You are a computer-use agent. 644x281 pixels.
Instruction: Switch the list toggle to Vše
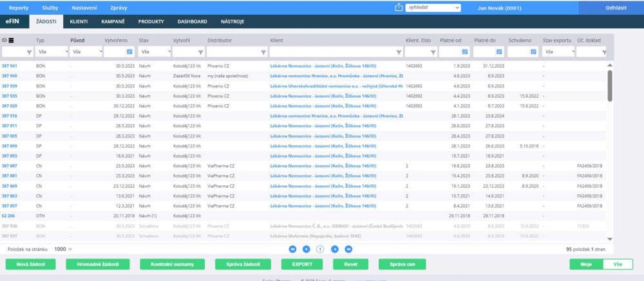pos(617,264)
